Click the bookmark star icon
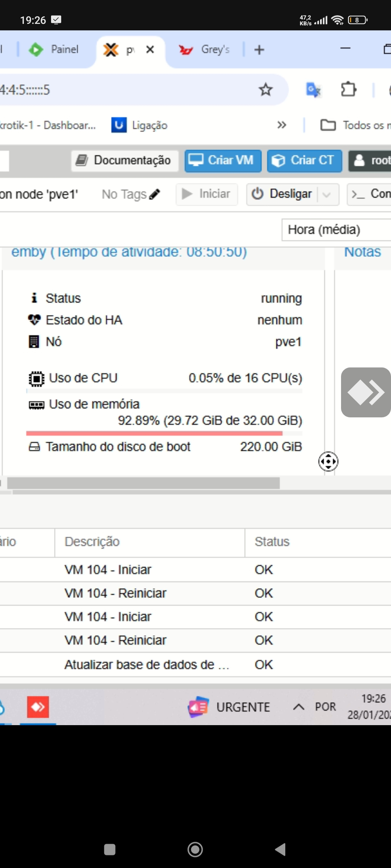Screen dimensions: 391x868 [x=265, y=89]
